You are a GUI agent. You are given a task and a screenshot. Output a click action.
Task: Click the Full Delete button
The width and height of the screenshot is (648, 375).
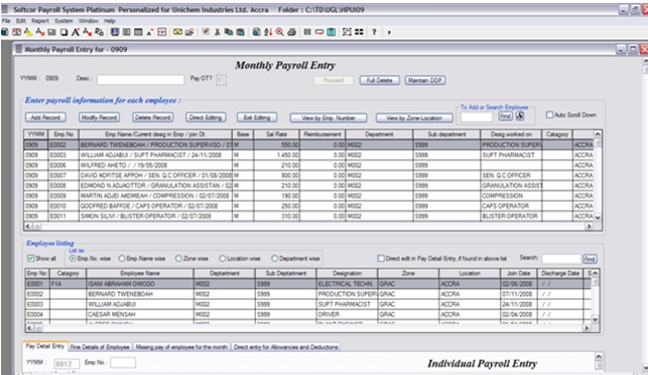379,80
